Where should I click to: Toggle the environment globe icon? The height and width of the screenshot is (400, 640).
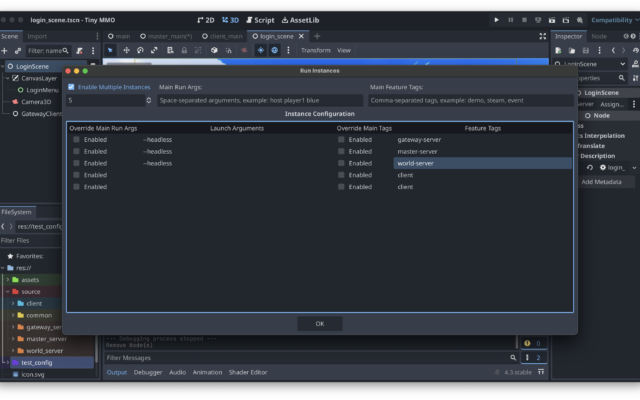274,50
